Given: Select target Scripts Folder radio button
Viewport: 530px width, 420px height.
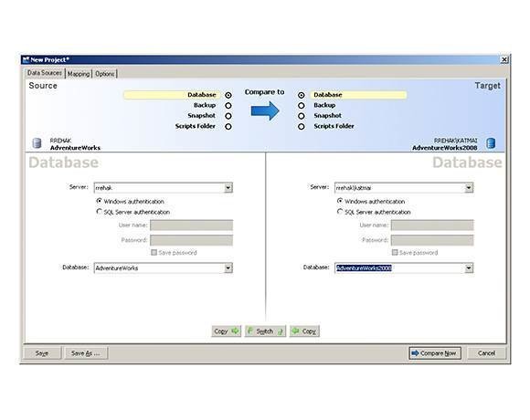Looking at the screenshot, I should (302, 127).
